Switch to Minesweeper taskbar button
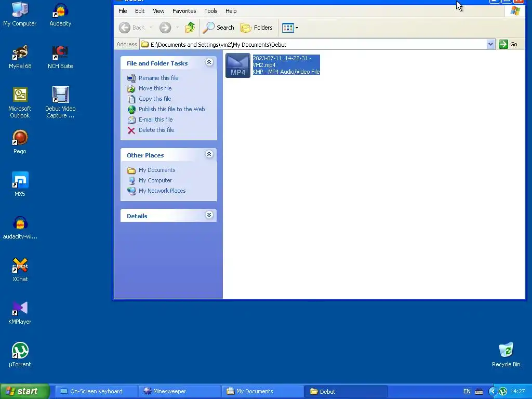Image resolution: width=532 pixels, height=399 pixels. (x=179, y=391)
